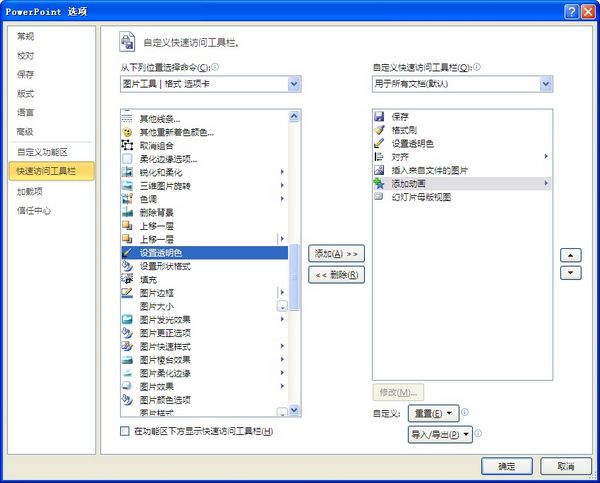Select the 设置透明色 icon in left list
The image size is (600, 483).
tap(127, 253)
